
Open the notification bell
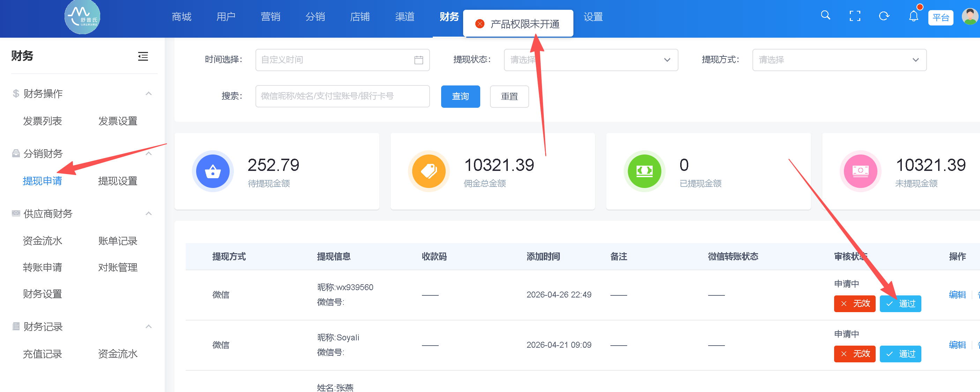[x=913, y=16]
